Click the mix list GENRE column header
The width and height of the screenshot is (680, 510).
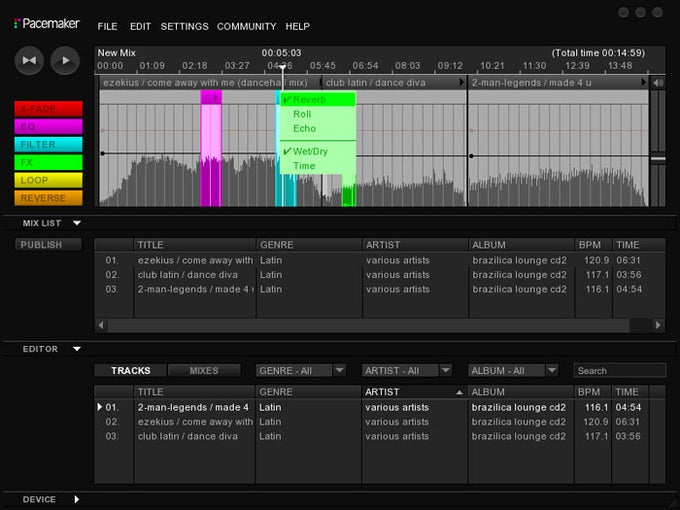(309, 245)
